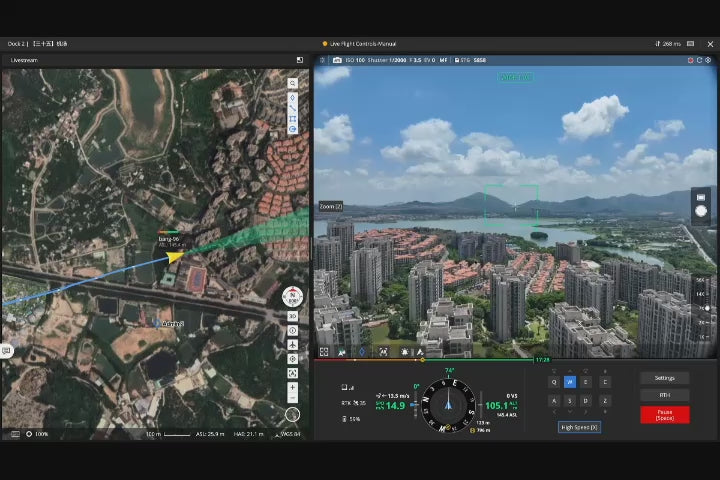Click the Zoom (Z) lens label
Screen dimensions: 720x480
coord(331,206)
